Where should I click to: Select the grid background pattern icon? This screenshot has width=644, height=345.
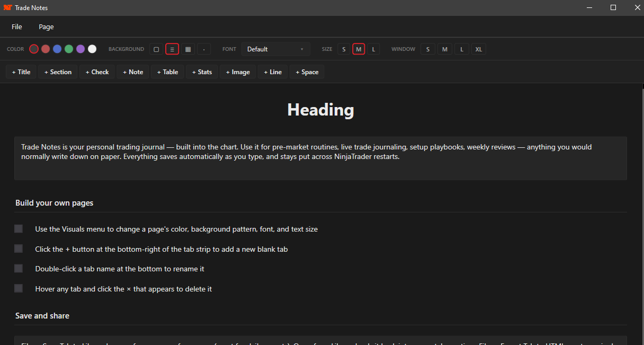tap(188, 49)
